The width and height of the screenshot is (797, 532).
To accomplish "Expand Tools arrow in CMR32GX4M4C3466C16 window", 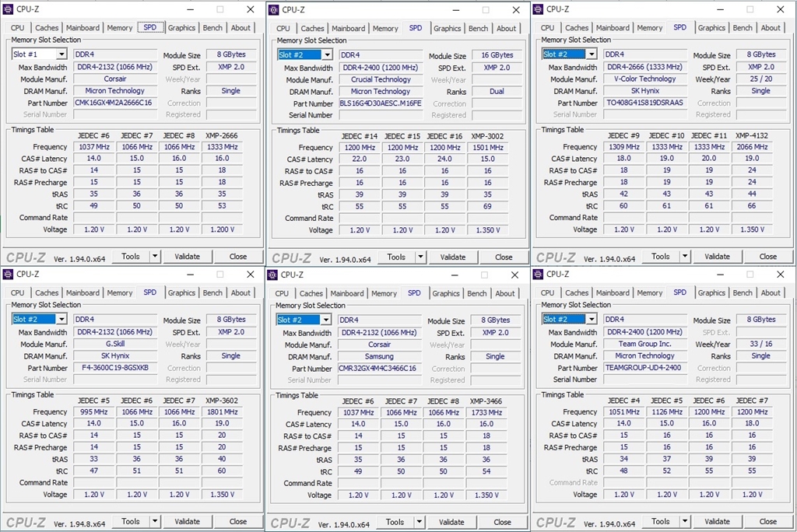I will pyautogui.click(x=419, y=522).
